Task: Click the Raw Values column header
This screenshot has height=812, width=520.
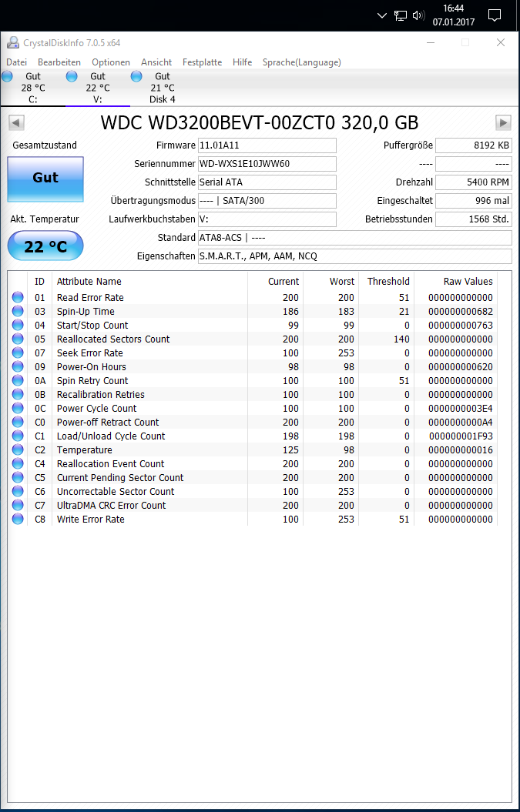Action: coord(468,281)
